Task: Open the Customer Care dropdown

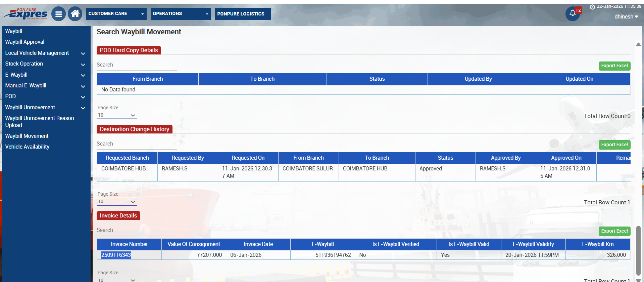Action: pos(116,14)
